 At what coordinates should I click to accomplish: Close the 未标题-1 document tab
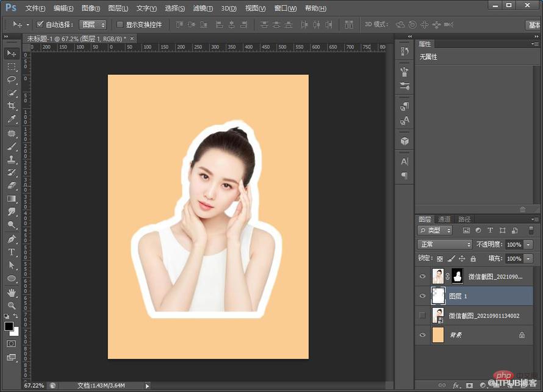[x=132, y=38]
